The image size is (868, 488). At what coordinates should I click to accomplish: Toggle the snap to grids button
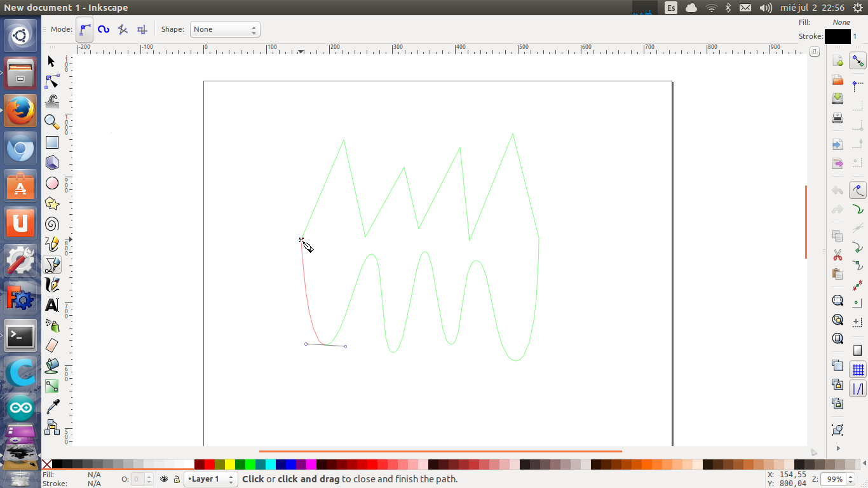(858, 370)
